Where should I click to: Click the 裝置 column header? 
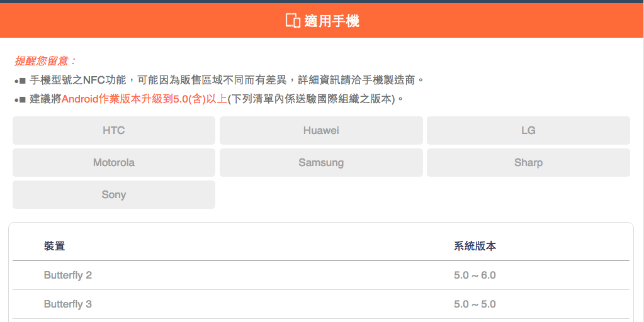[x=55, y=246]
